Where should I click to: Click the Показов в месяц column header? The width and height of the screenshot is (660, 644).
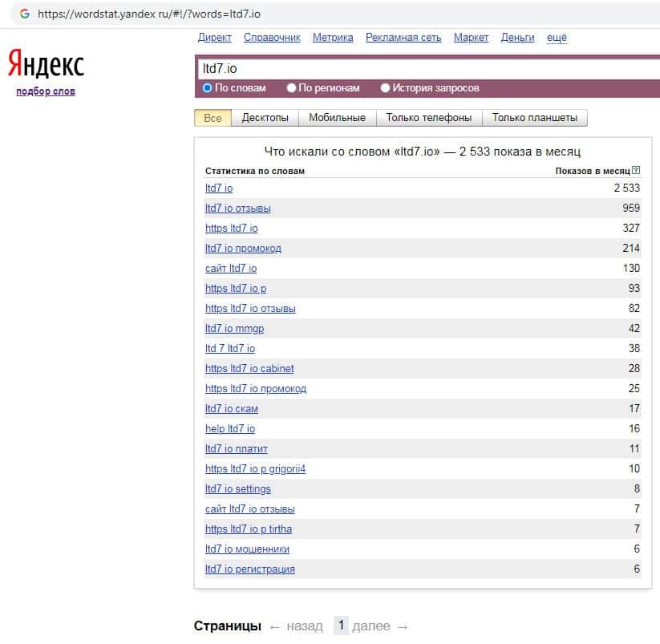pos(592,171)
